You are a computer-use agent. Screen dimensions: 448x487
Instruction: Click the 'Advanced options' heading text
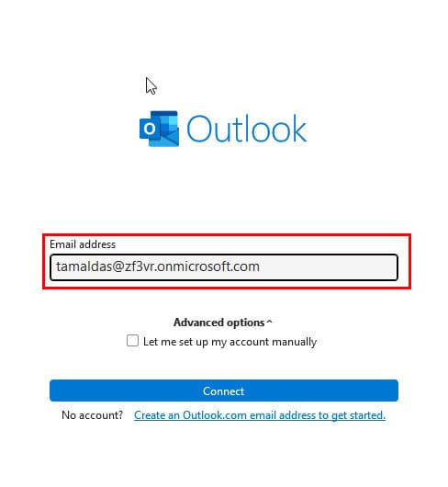(219, 323)
